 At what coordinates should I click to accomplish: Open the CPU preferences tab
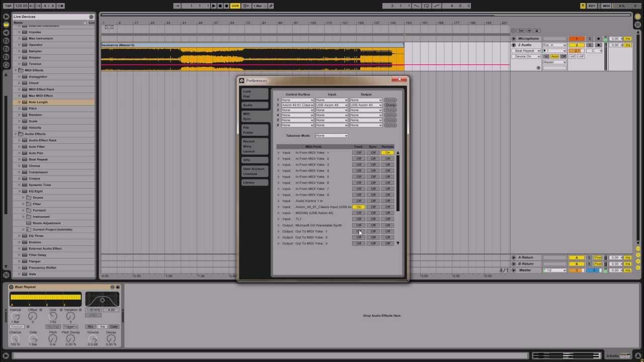(254, 160)
